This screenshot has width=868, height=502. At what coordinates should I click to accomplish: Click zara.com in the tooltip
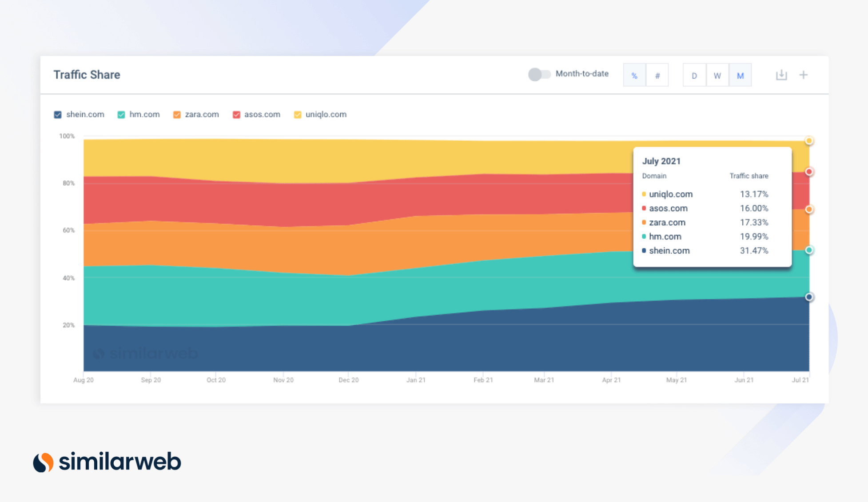(x=667, y=222)
